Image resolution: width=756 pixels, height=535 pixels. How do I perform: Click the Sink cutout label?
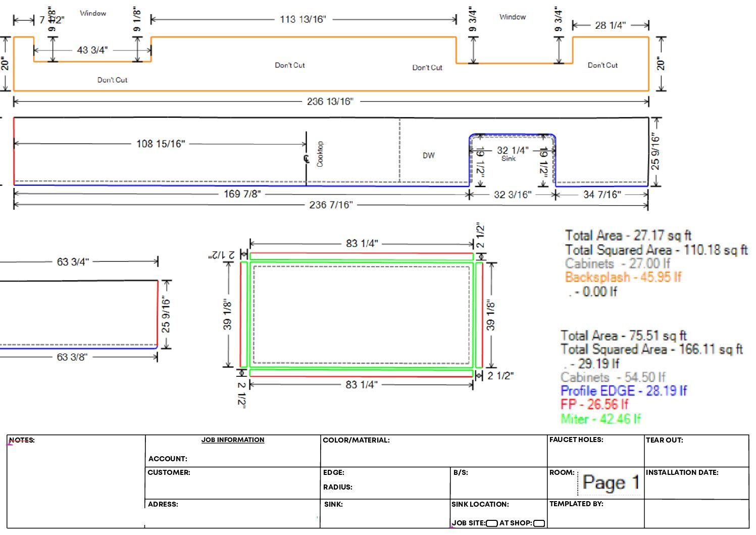(x=509, y=159)
